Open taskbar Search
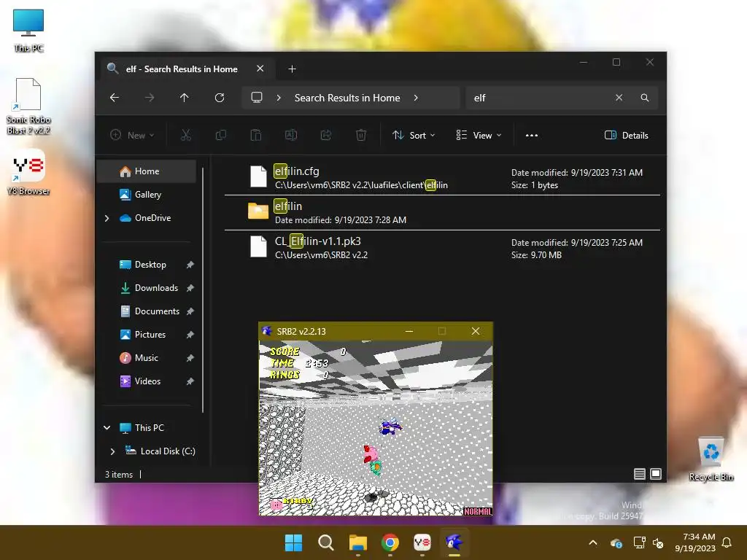The height and width of the screenshot is (560, 747). 326,542
